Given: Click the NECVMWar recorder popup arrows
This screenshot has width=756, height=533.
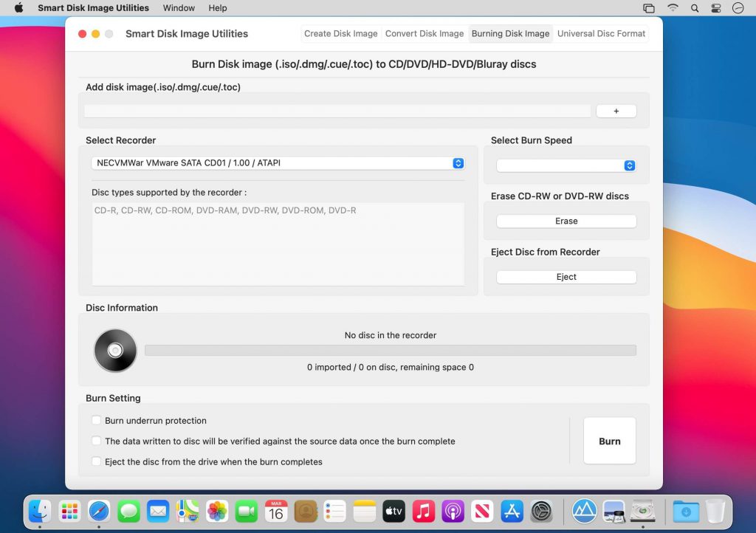Looking at the screenshot, I should click(458, 162).
